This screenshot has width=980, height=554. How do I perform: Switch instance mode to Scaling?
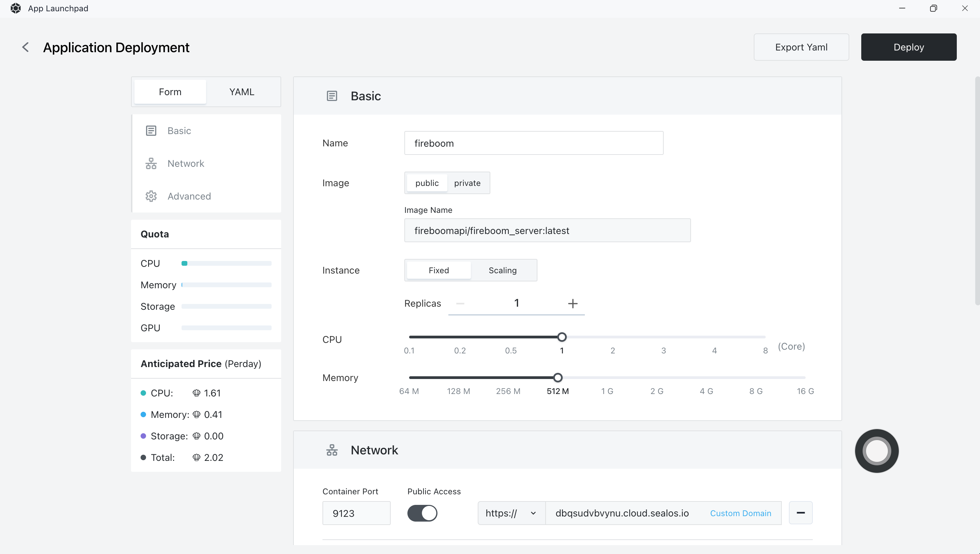[502, 270]
